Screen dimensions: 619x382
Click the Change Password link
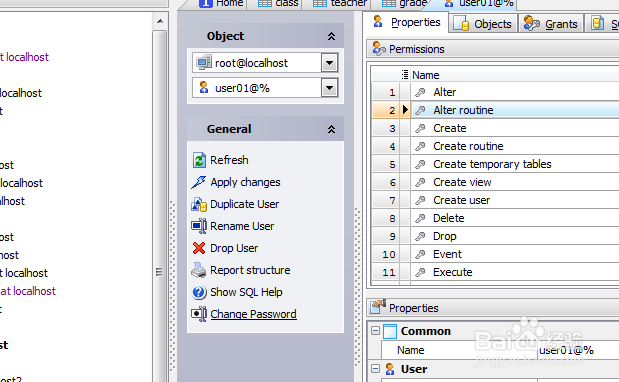pyautogui.click(x=253, y=314)
